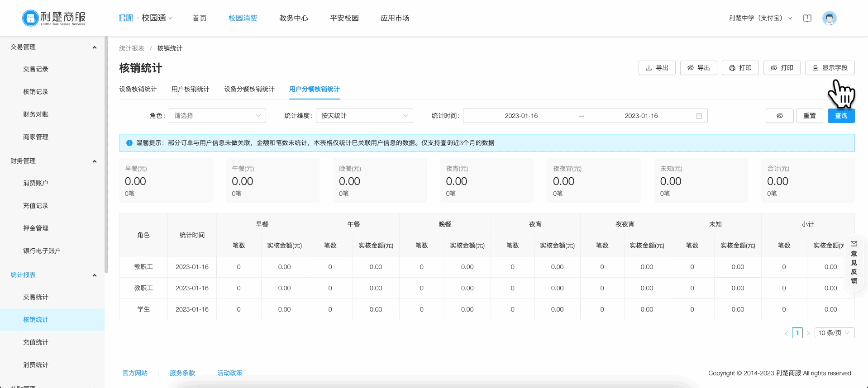Open the book icon in the header
This screenshot has width=868, height=388.
click(807, 18)
